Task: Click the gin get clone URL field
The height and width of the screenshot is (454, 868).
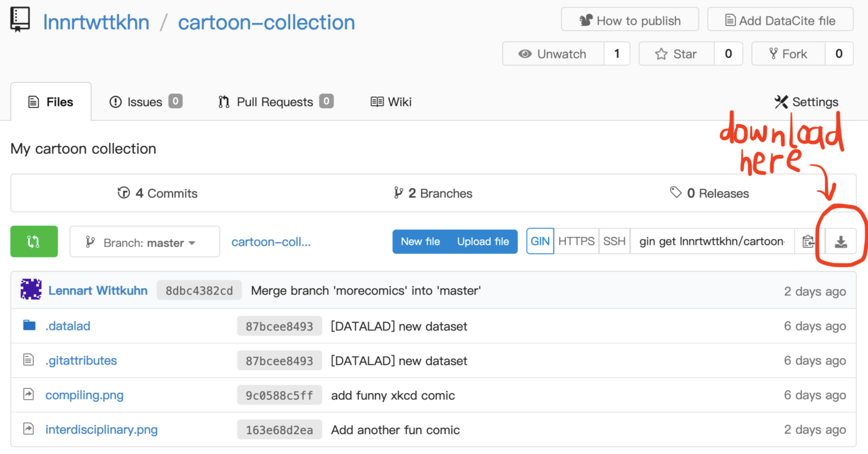Action: [x=712, y=241]
